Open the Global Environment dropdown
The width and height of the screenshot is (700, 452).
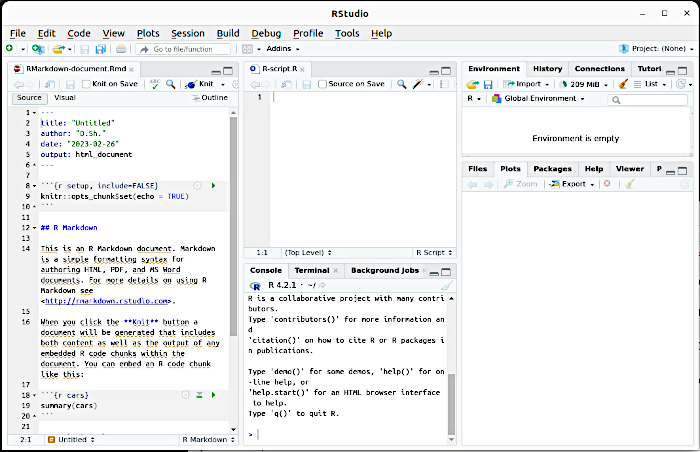[x=538, y=99]
